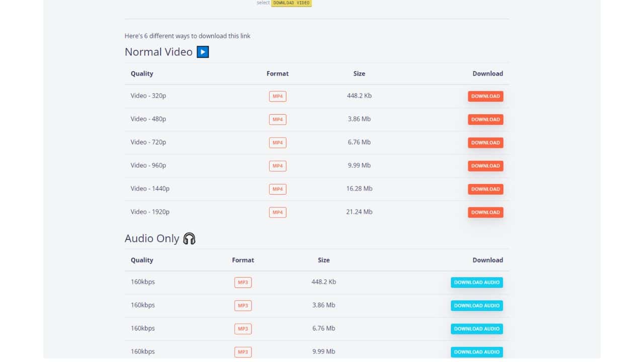Click the MP4 tag in the 720p row
Viewport: 644px width, 362px height.
click(278, 142)
